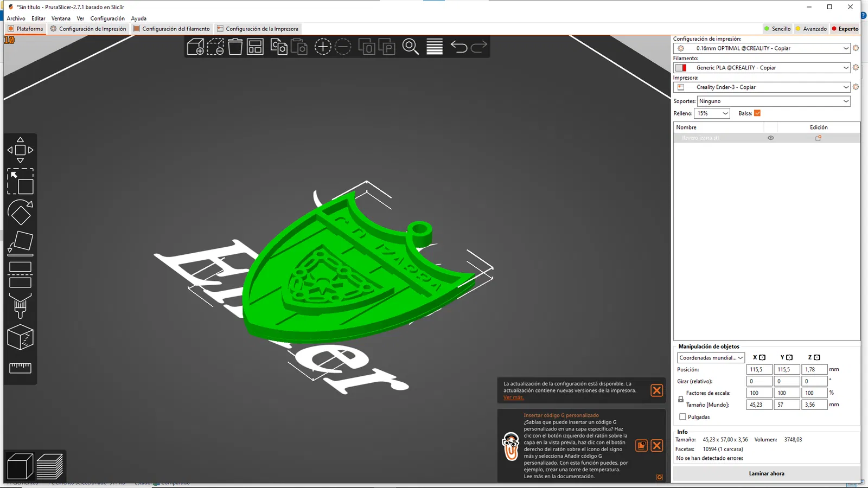The width and height of the screenshot is (868, 488).
Task: Select Experto mode
Action: click(845, 29)
